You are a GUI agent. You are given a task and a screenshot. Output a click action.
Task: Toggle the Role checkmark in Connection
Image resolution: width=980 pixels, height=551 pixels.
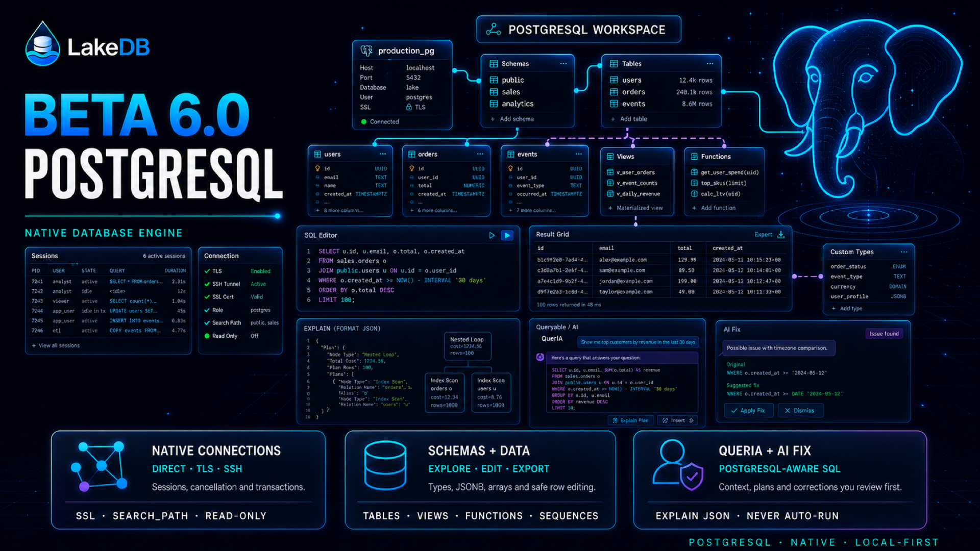tap(207, 310)
